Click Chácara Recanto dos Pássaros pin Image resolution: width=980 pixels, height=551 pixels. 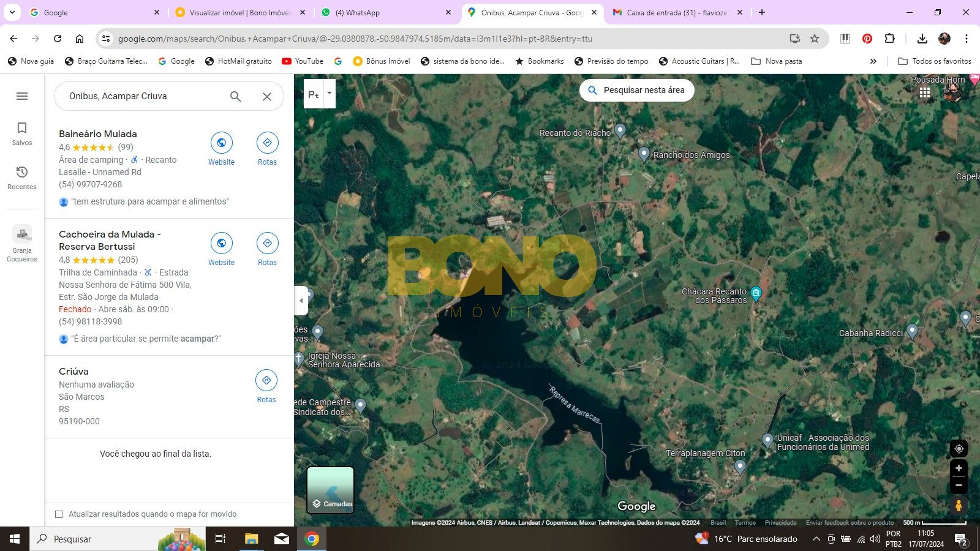coord(756,293)
